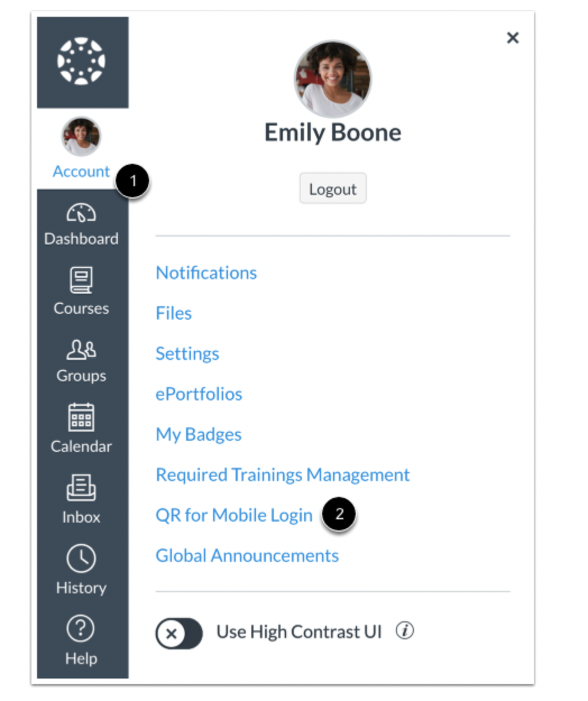Click the Canvas logo at top

pos(82,61)
